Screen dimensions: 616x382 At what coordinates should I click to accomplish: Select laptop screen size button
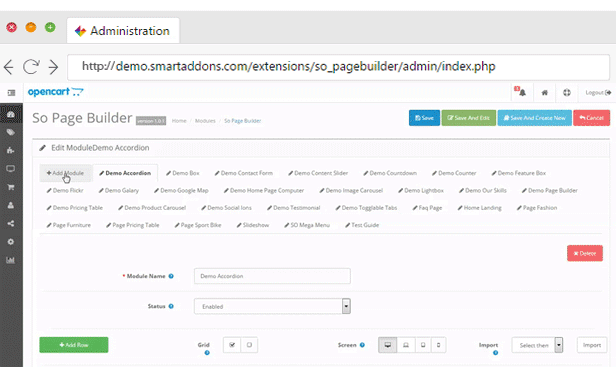406,345
